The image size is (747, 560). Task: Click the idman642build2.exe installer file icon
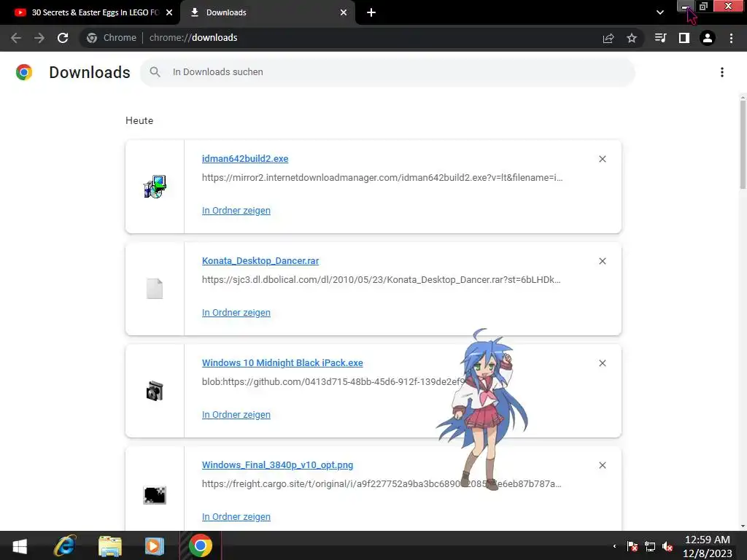[155, 187]
